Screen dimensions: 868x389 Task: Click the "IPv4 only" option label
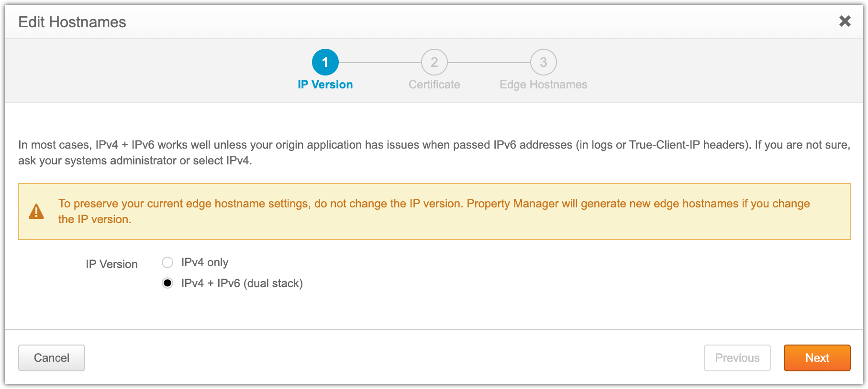coord(205,262)
